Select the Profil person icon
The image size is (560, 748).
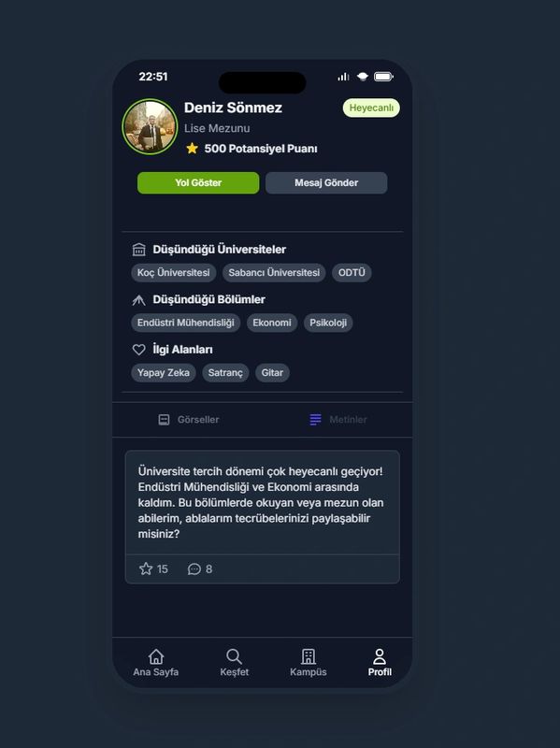(x=380, y=656)
